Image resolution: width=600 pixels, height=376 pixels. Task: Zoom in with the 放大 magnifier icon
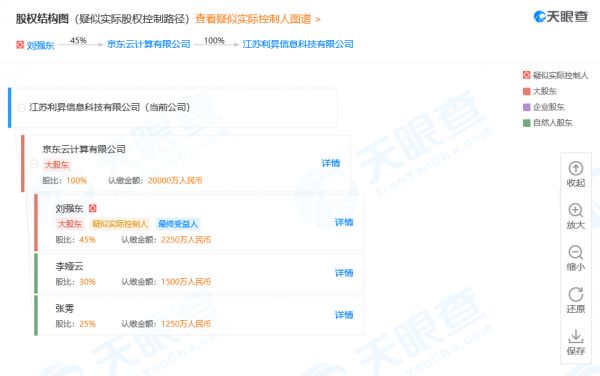(x=576, y=210)
